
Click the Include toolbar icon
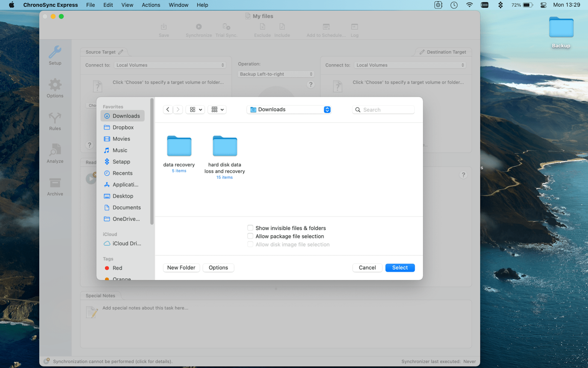pos(282,27)
